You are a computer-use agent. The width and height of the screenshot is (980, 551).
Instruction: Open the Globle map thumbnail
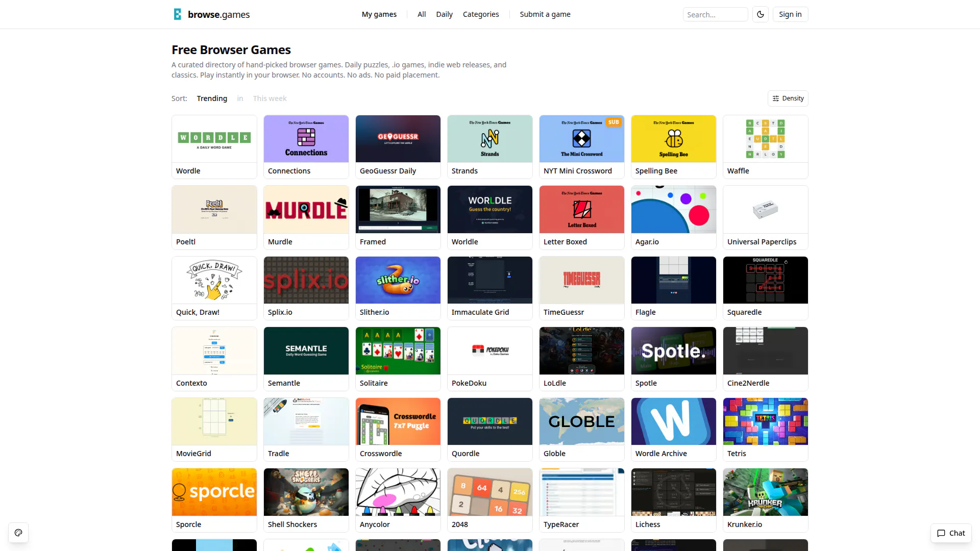click(x=582, y=421)
